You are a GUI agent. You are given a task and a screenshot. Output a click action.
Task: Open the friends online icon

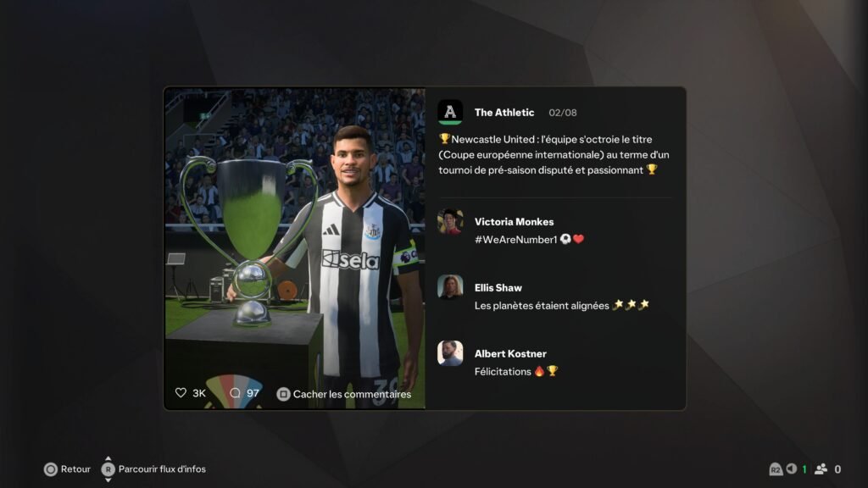coord(821,469)
